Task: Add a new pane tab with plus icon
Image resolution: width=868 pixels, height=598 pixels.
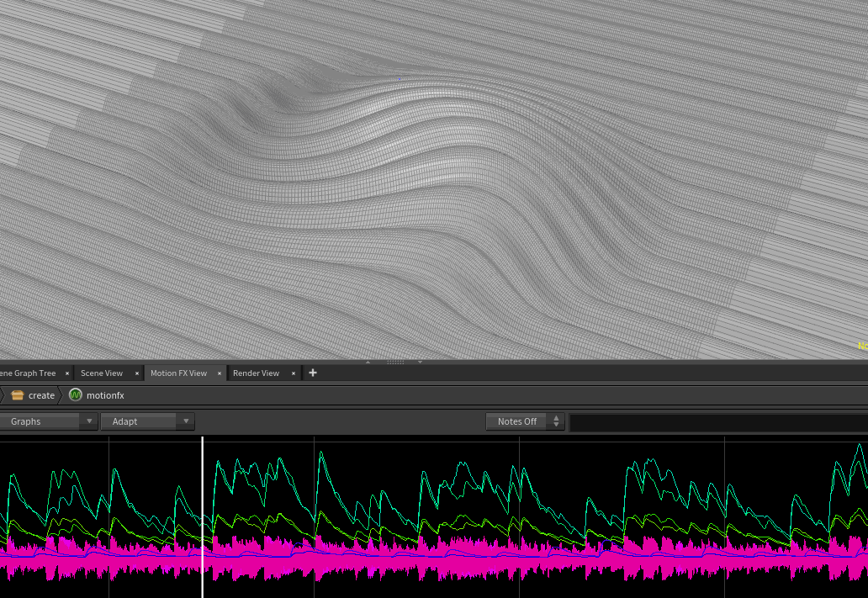Action: click(313, 373)
